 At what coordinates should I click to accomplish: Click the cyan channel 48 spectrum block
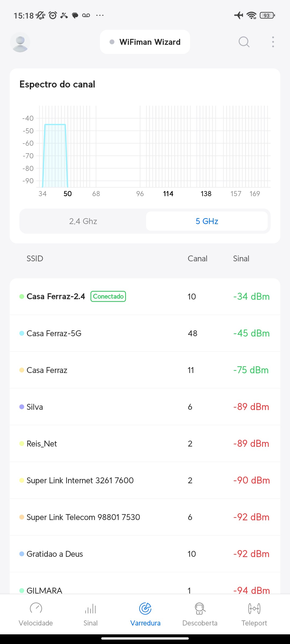point(55,156)
